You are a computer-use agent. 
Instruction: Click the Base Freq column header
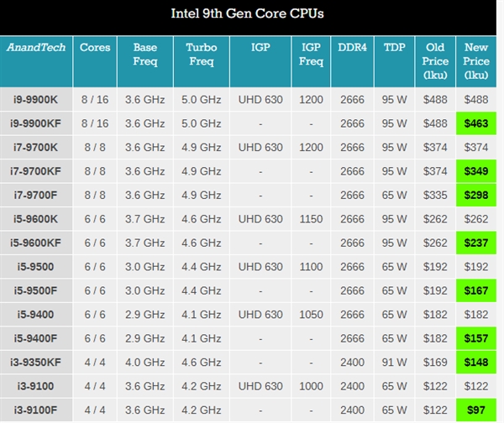(x=144, y=55)
